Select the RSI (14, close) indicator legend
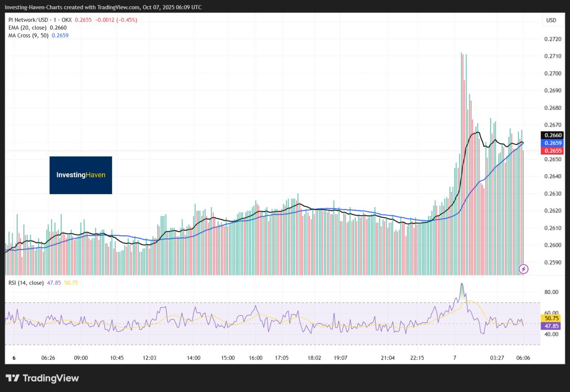The height and width of the screenshot is (392, 570). (26, 282)
